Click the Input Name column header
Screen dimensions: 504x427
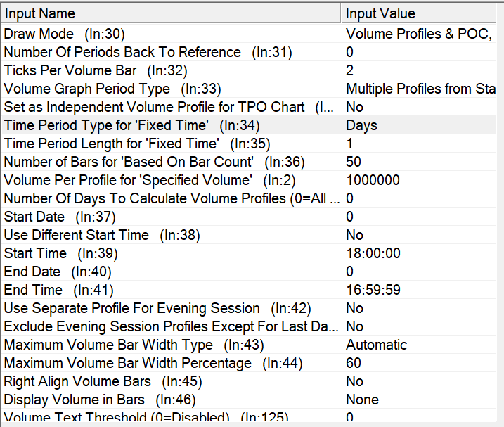tap(171, 13)
